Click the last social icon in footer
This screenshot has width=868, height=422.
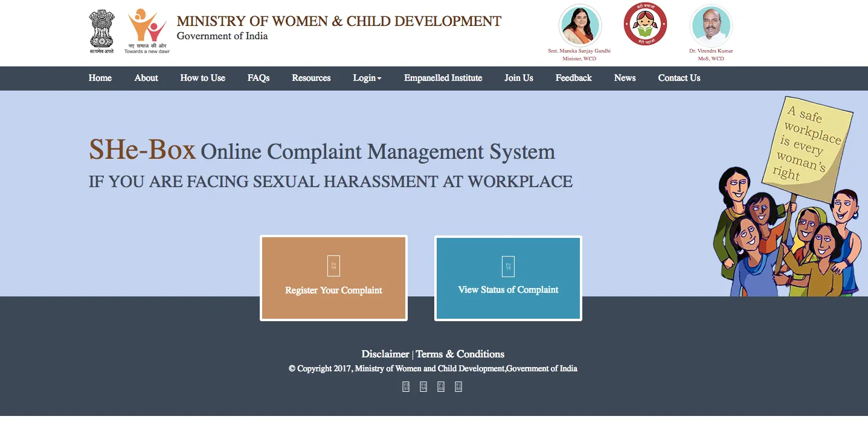click(458, 386)
